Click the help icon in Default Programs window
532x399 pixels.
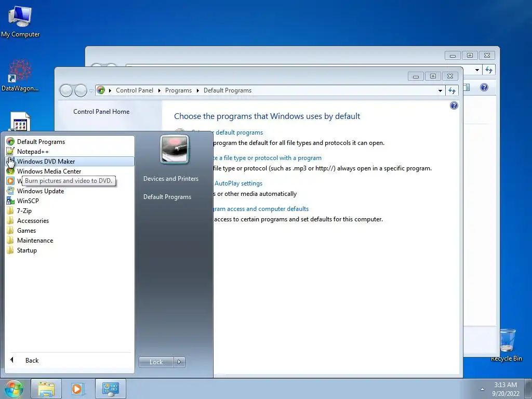click(x=454, y=105)
